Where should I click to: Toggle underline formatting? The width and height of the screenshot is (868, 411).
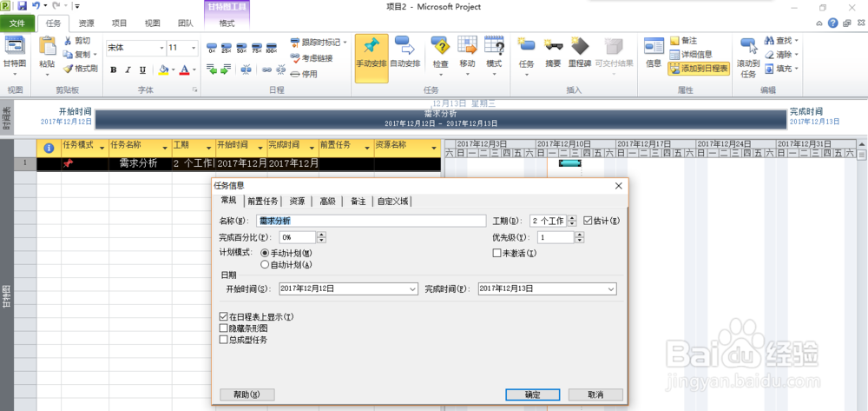142,70
